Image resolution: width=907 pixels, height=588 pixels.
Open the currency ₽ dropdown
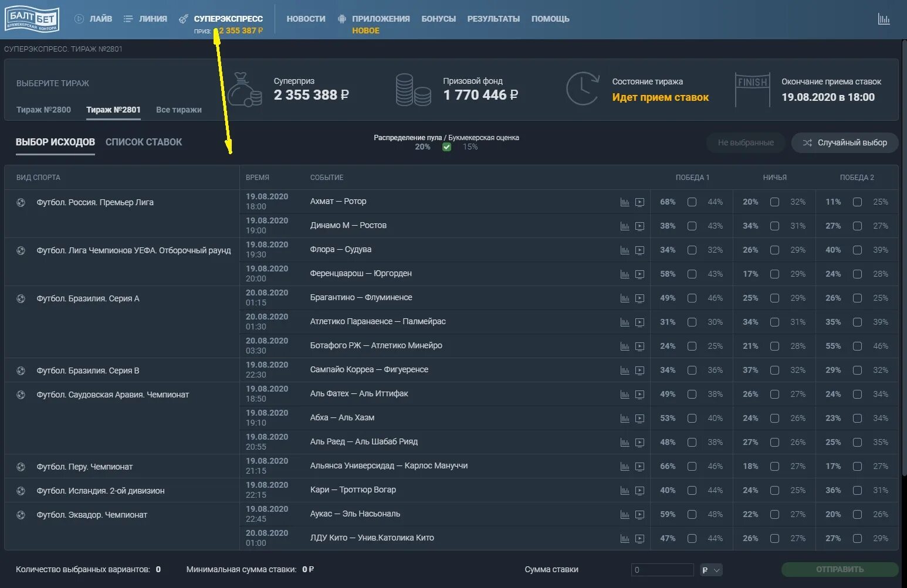point(711,570)
